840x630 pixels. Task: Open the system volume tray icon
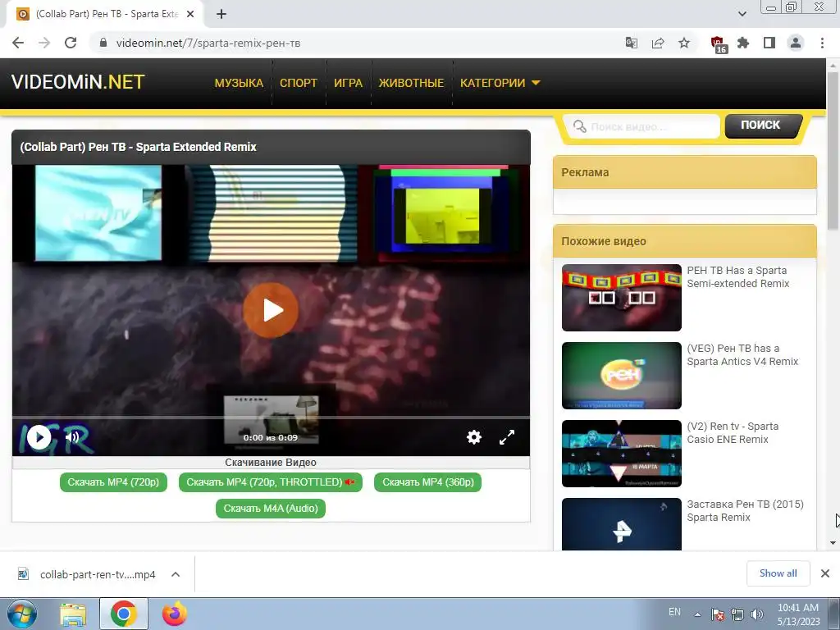click(x=757, y=614)
